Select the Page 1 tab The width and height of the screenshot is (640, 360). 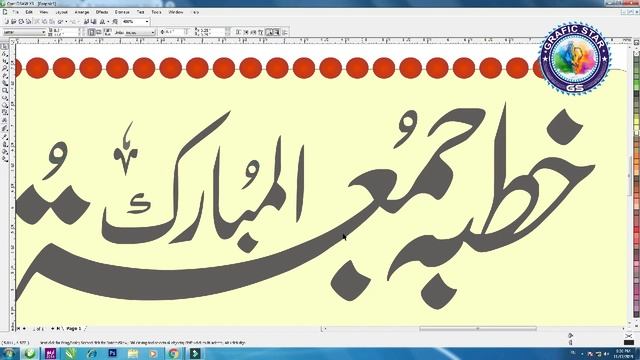[74, 328]
